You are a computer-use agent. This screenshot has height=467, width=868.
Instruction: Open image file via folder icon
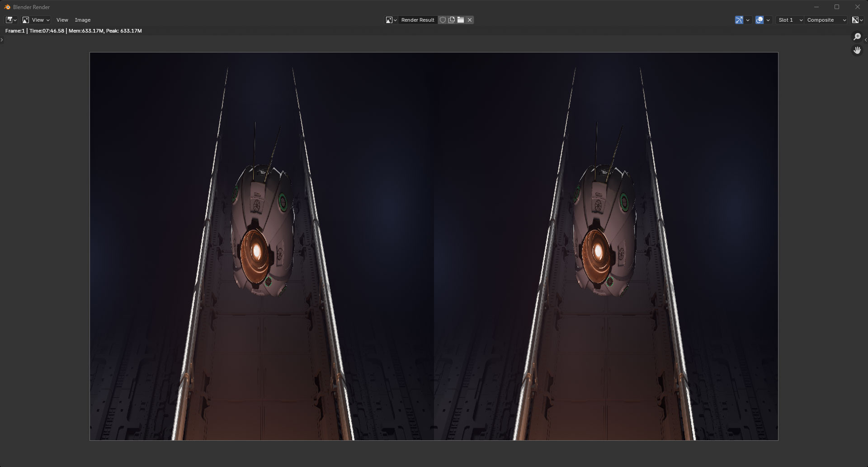[x=460, y=20]
